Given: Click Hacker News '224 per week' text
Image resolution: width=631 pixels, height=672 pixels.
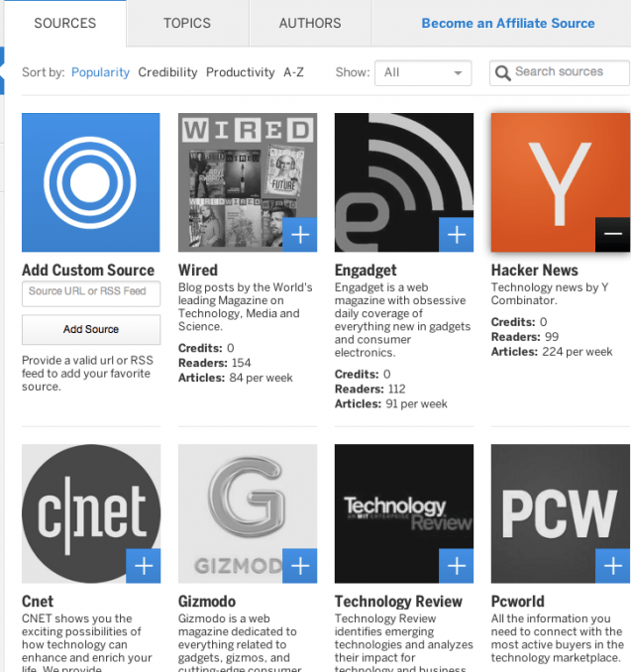Looking at the screenshot, I should pyautogui.click(x=578, y=352).
